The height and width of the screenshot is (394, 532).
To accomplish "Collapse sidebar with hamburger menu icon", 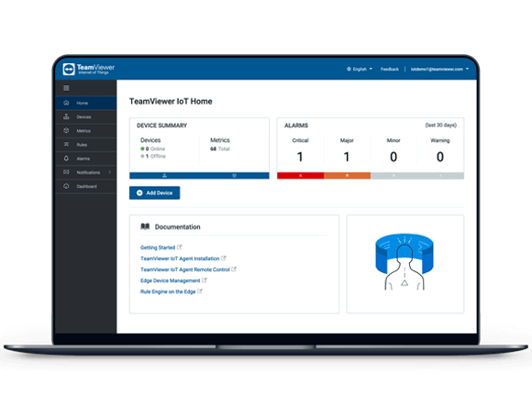I will point(66,88).
